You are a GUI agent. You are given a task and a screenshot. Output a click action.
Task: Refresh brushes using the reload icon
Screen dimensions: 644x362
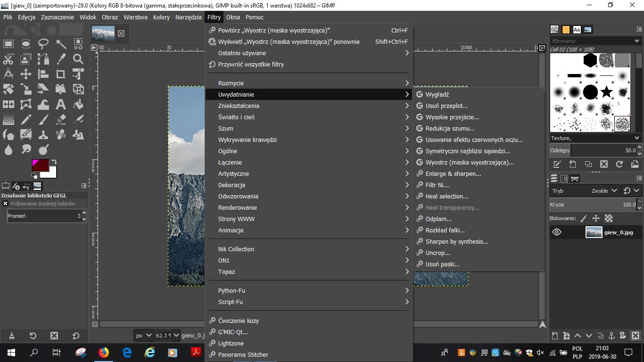pos(619,164)
